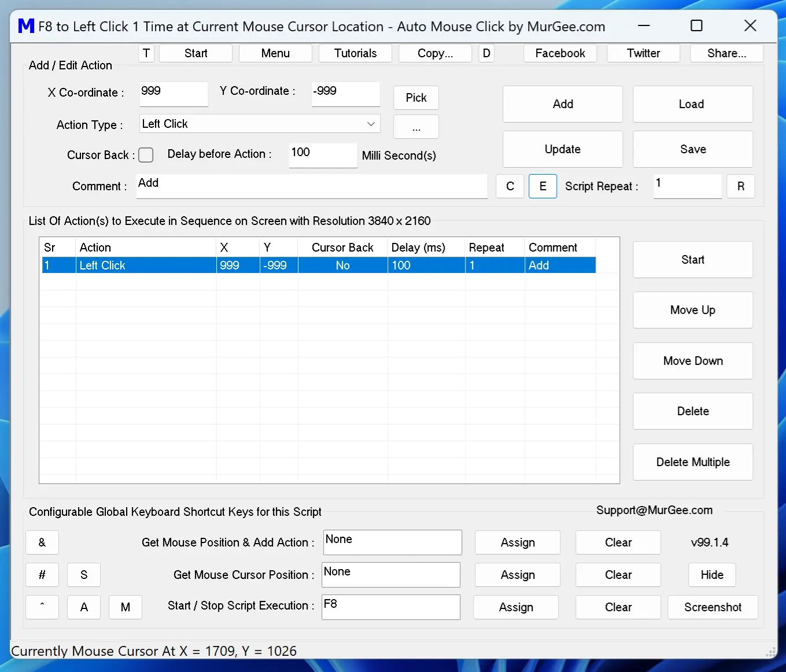Click the R button after Script Repeat field

point(741,186)
